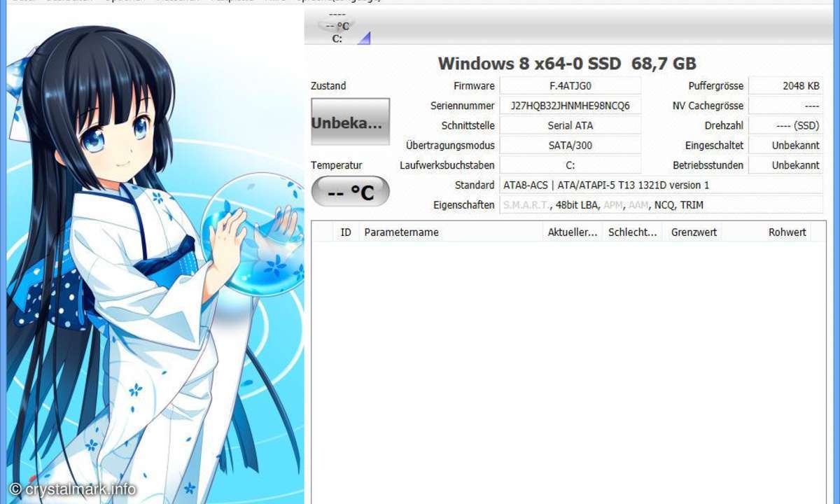The height and width of the screenshot is (504, 840).
Task: Click the Zustand button showing Unbeka...
Action: [350, 122]
